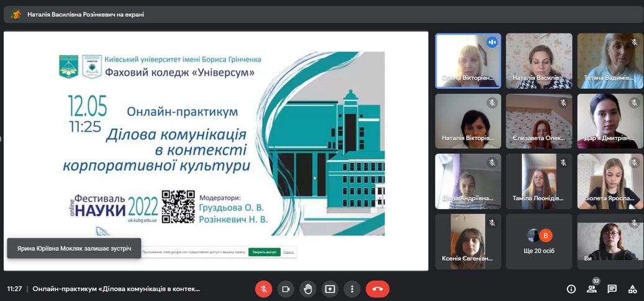Leave the call with the red hang-up button
Image resolution: width=644 pixels, height=301 pixels.
click(378, 289)
